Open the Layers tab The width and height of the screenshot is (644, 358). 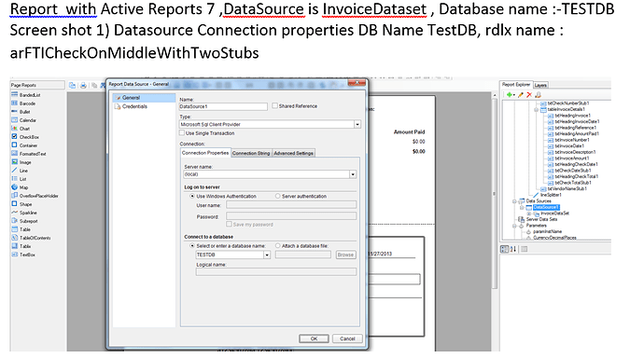540,85
